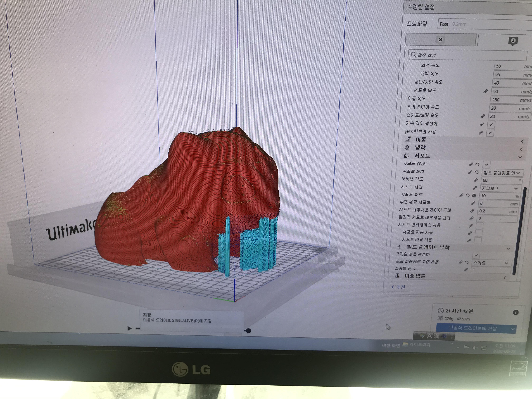Screen dimensions: 532x399
Task: Click link icon beside 수평 확장 서포트
Action: 473,203
